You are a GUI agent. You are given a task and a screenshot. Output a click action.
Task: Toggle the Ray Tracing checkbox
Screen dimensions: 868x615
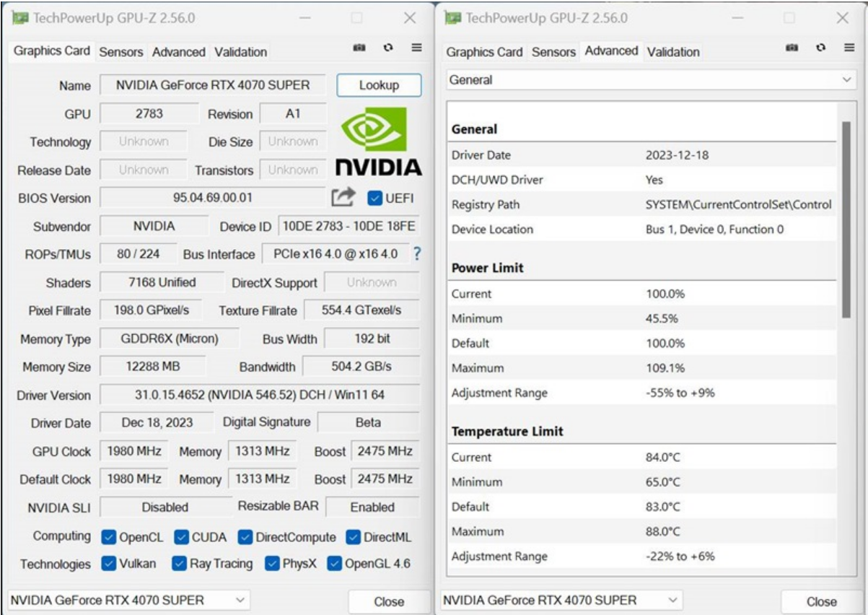point(180,564)
